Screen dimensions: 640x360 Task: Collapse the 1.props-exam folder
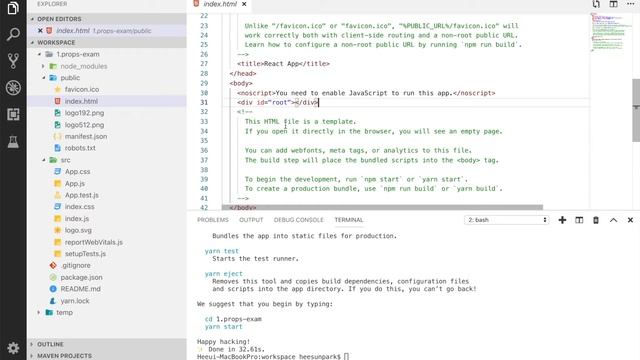coord(39,54)
